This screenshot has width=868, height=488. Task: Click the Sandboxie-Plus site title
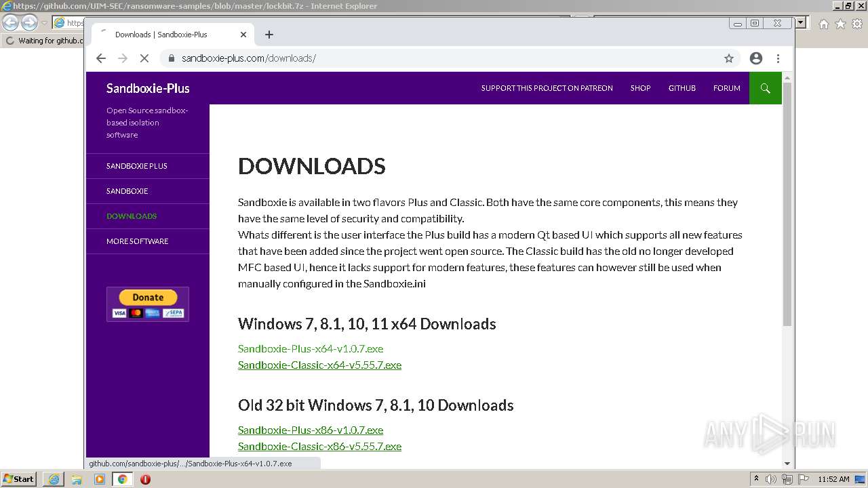148,88
